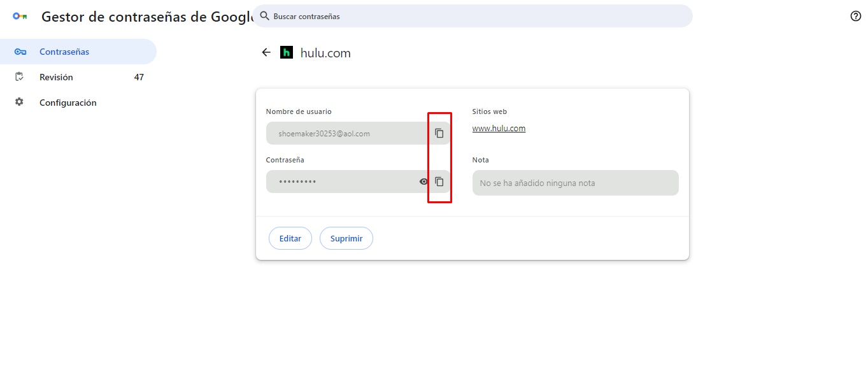Click the Sitios web label
868x379 pixels.
(490, 111)
